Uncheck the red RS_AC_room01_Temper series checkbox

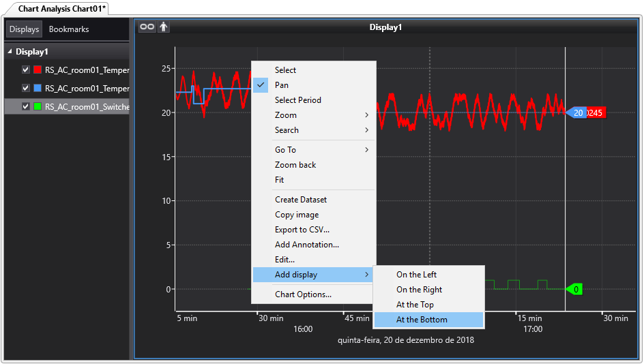pyautogui.click(x=26, y=70)
